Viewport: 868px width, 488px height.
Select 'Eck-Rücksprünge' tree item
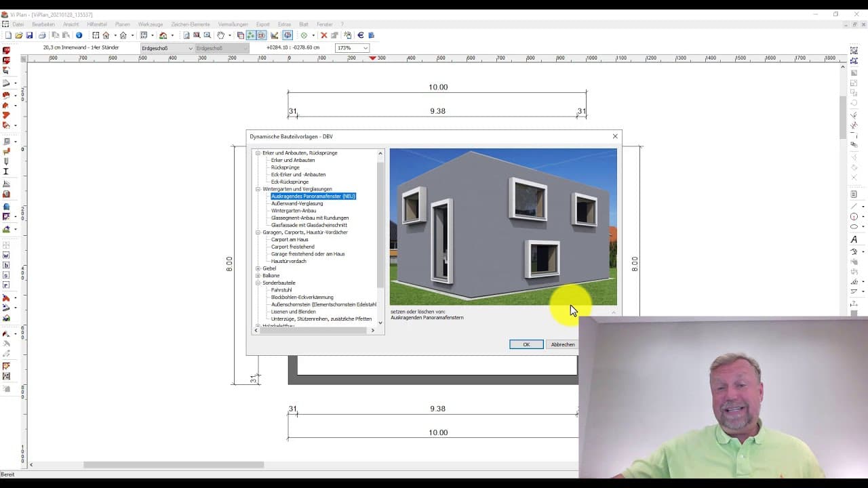[290, 182]
